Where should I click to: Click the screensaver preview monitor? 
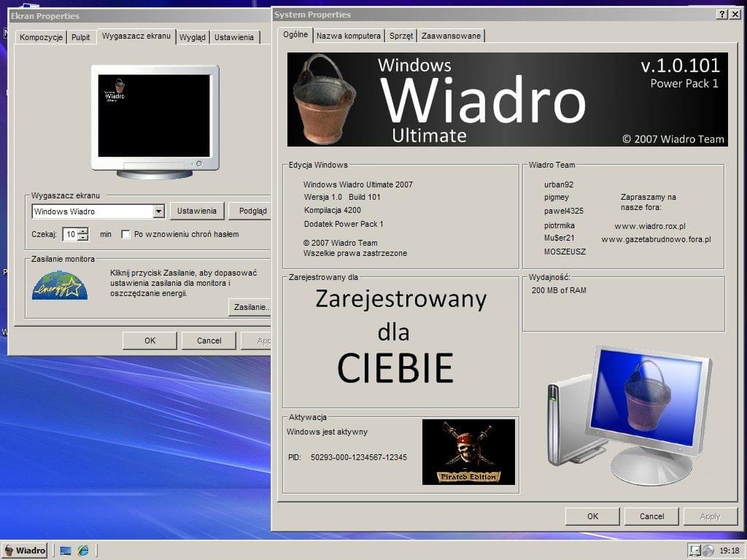click(x=155, y=122)
